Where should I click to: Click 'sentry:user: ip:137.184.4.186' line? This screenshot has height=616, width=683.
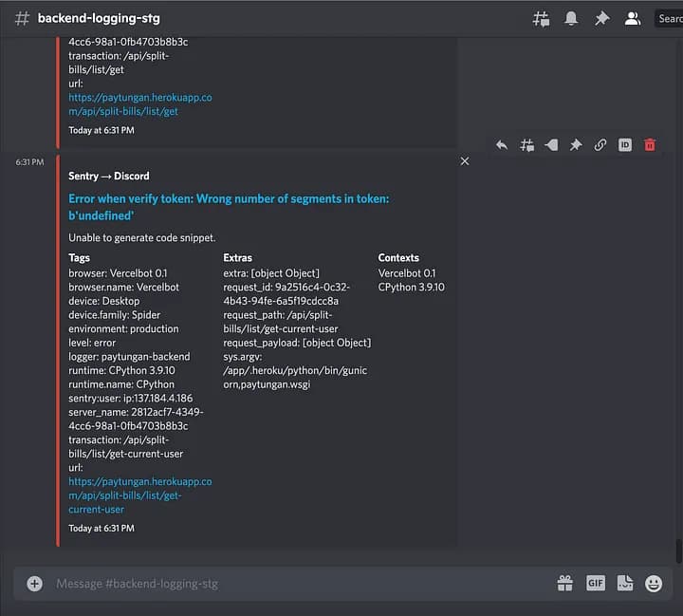click(x=131, y=399)
